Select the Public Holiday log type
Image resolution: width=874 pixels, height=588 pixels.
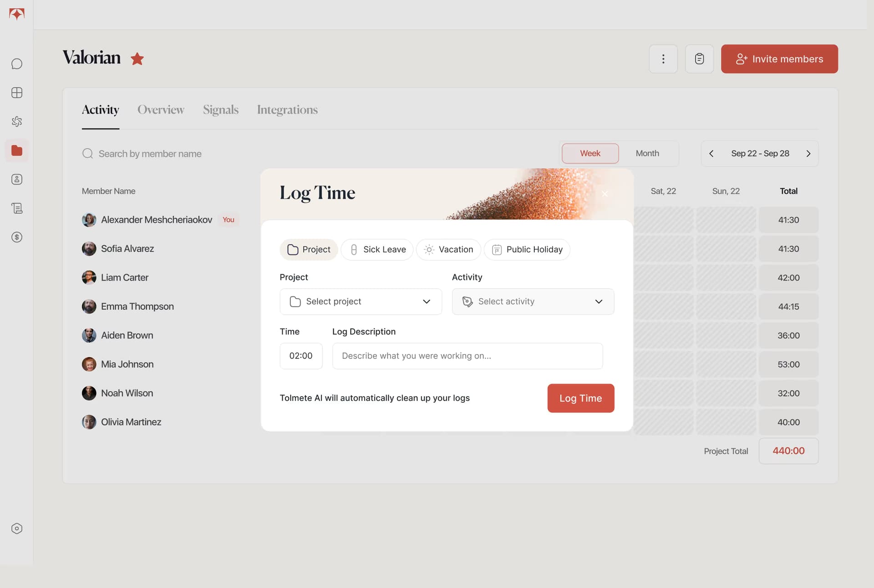point(527,249)
